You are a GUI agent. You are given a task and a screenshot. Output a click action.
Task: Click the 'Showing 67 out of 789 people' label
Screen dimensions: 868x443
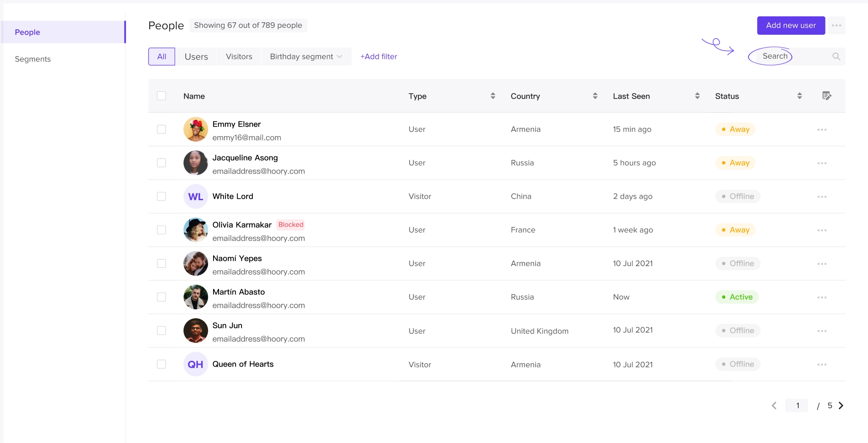click(248, 25)
